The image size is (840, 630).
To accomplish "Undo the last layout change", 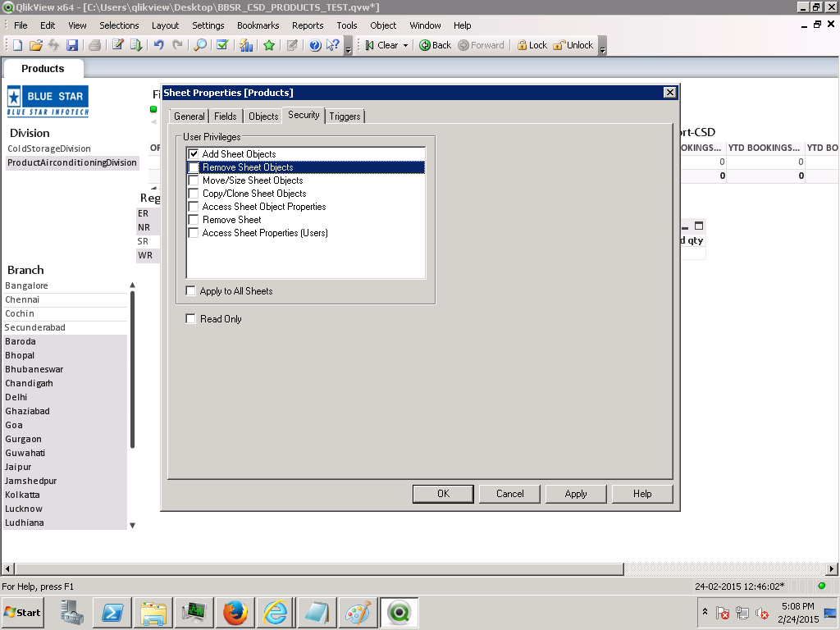I will pos(158,46).
